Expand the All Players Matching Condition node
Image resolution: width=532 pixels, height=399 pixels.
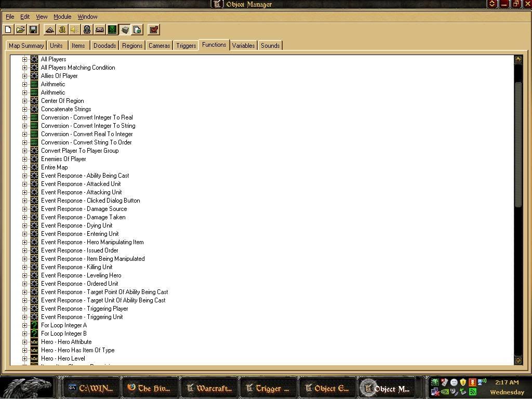point(24,68)
